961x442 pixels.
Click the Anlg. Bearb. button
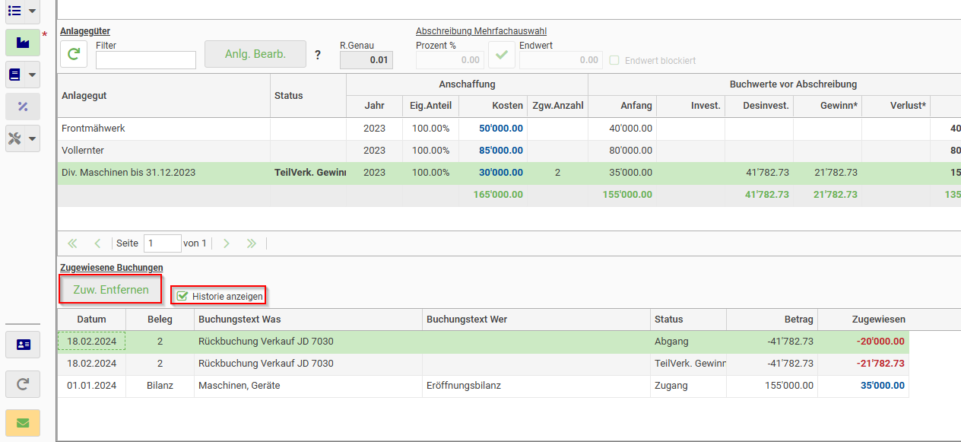255,54
